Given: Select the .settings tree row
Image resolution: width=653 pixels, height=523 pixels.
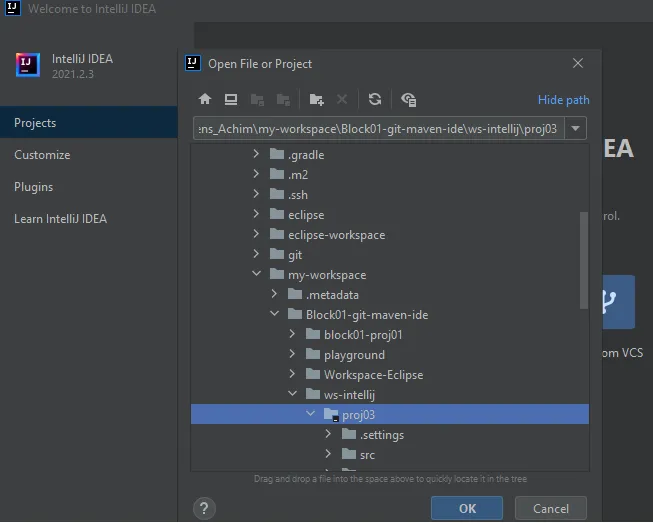Looking at the screenshot, I should (x=390, y=434).
